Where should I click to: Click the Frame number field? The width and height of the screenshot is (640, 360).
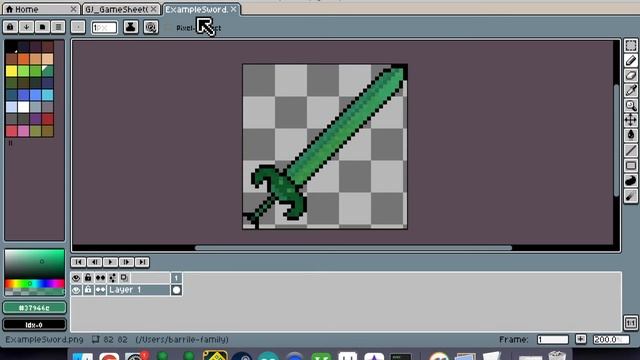click(x=553, y=339)
